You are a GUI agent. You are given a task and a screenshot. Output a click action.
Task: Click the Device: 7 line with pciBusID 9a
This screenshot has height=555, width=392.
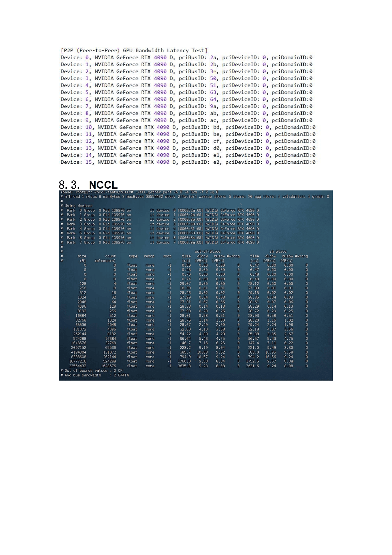coord(186,106)
